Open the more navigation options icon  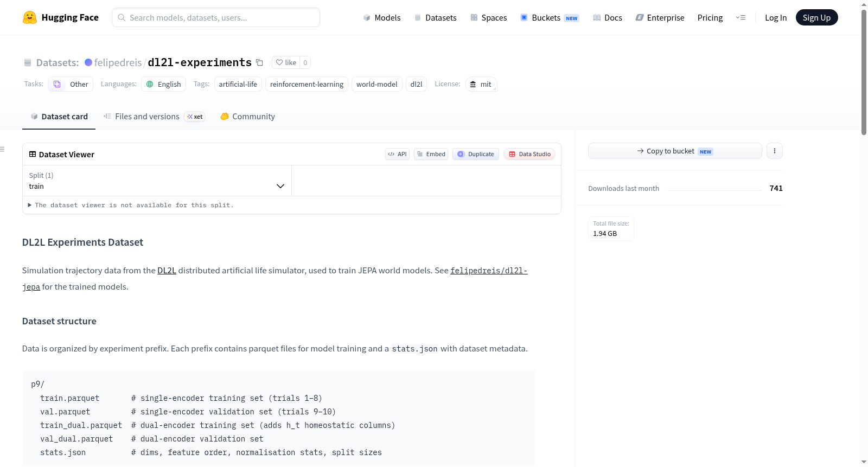coord(741,17)
